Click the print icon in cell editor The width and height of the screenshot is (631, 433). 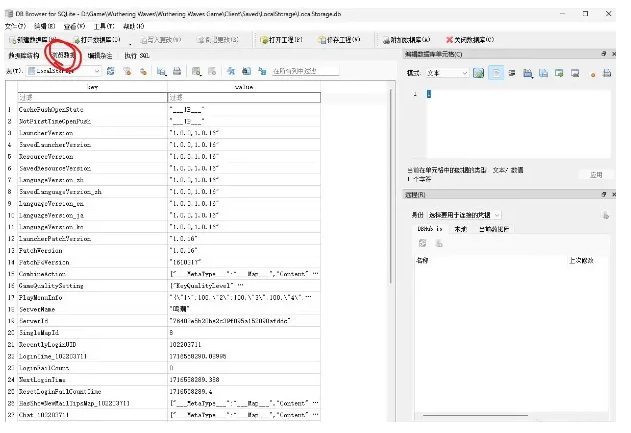coord(607,73)
